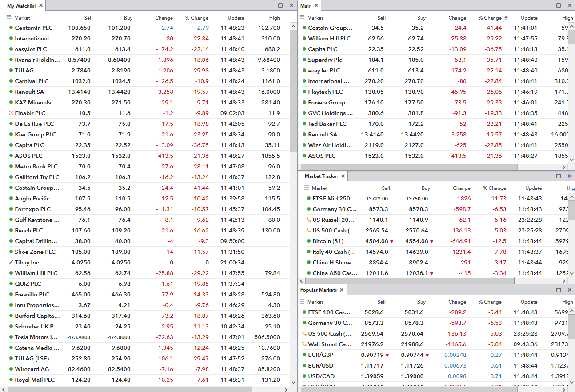575x392 pixels.
Task: Select the EUR/USD market name
Action: [x=321, y=366]
